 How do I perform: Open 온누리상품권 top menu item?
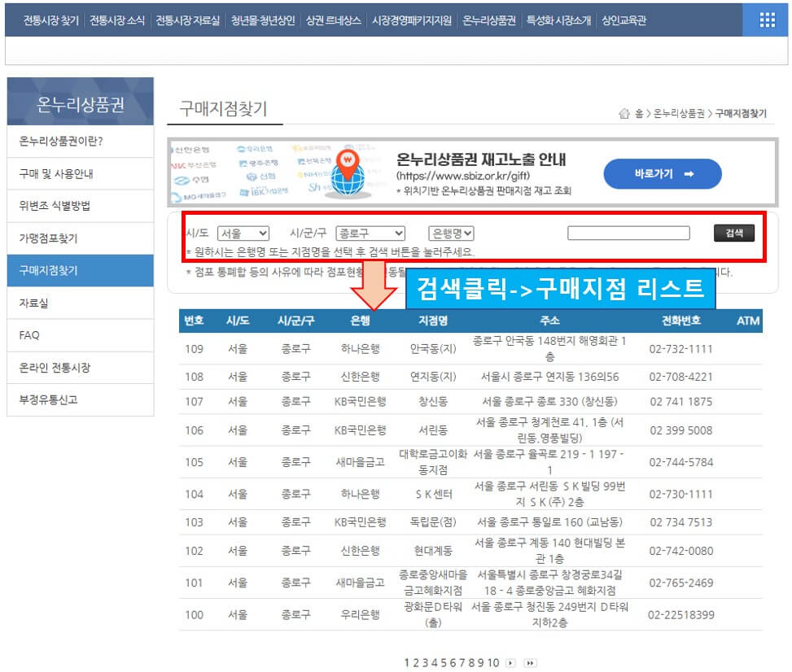[x=489, y=20]
